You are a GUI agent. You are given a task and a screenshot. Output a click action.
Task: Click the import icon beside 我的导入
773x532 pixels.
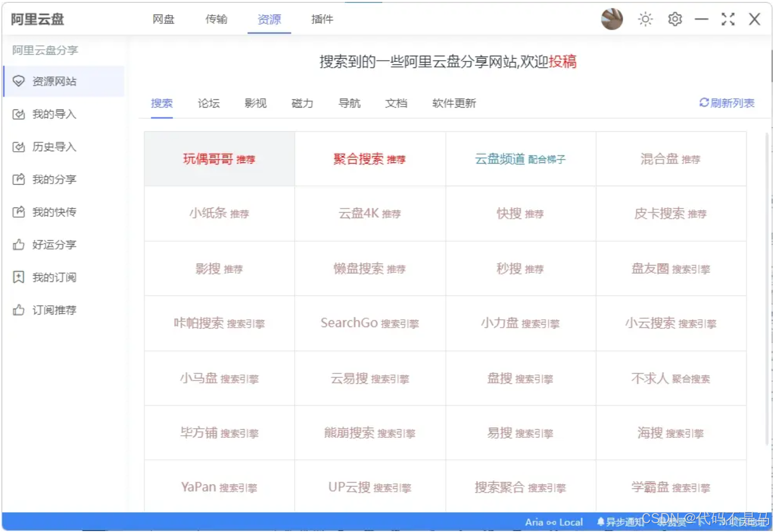[18, 114]
